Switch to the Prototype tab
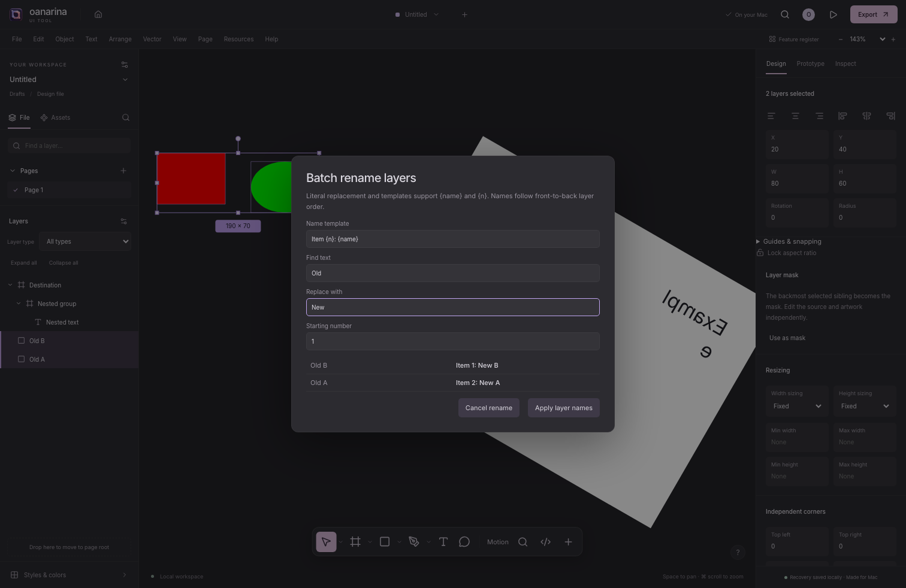The image size is (906, 588). pos(810,63)
